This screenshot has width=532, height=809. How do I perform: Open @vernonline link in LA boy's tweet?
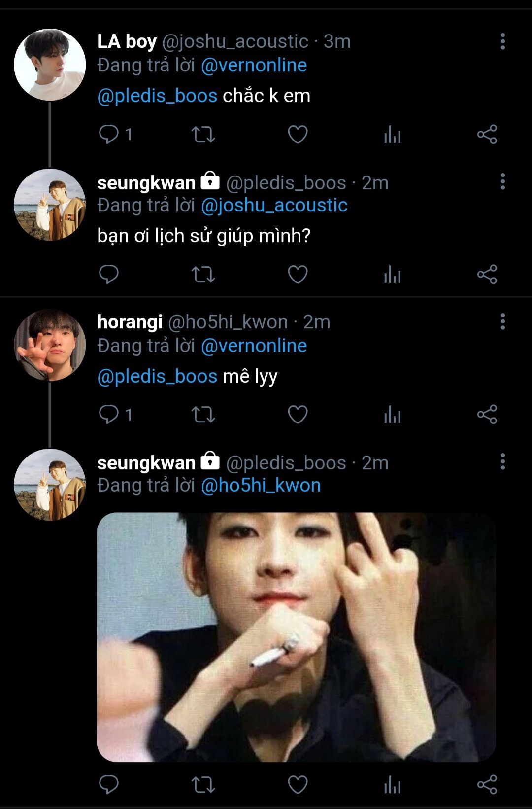(x=254, y=65)
